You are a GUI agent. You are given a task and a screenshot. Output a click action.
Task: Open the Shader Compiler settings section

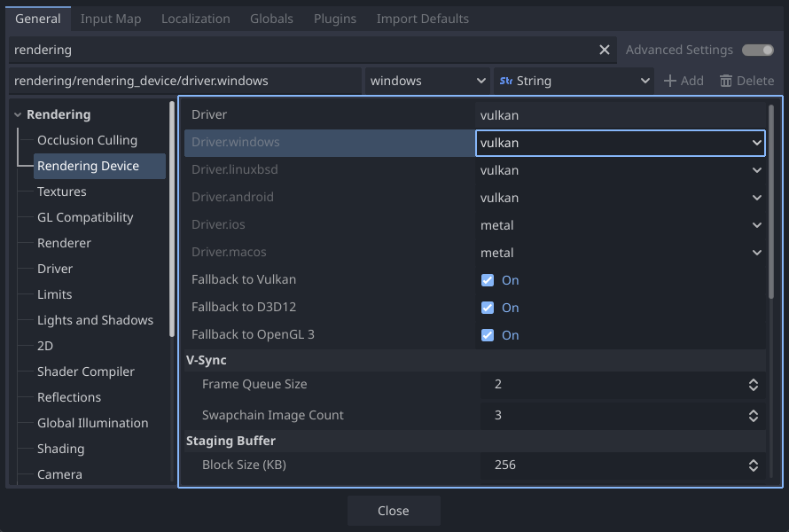[85, 371]
